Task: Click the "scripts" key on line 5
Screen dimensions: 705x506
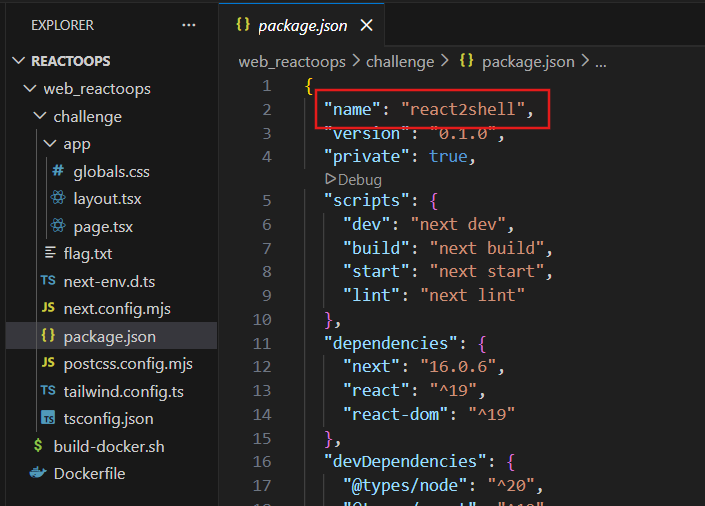Action: (x=367, y=200)
